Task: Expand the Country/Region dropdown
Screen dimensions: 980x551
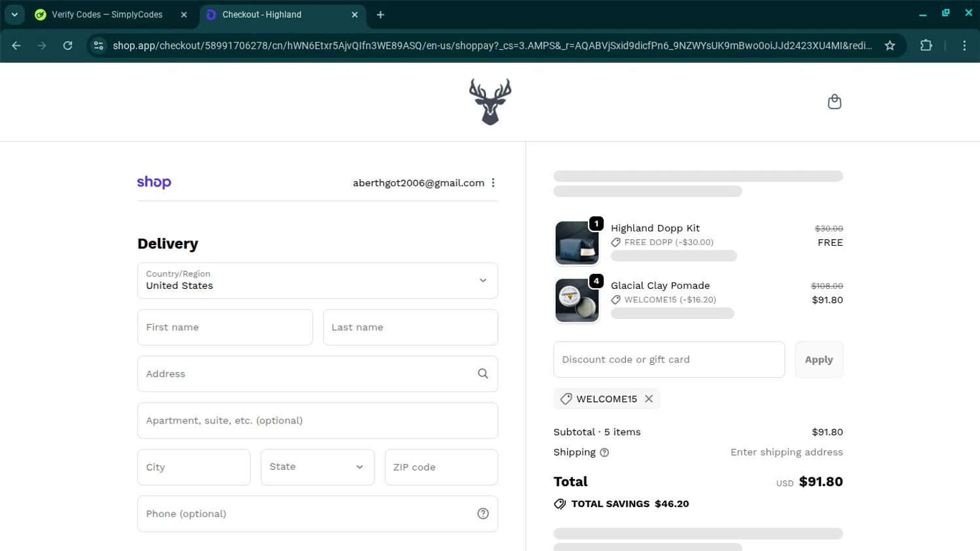Action: coord(318,280)
